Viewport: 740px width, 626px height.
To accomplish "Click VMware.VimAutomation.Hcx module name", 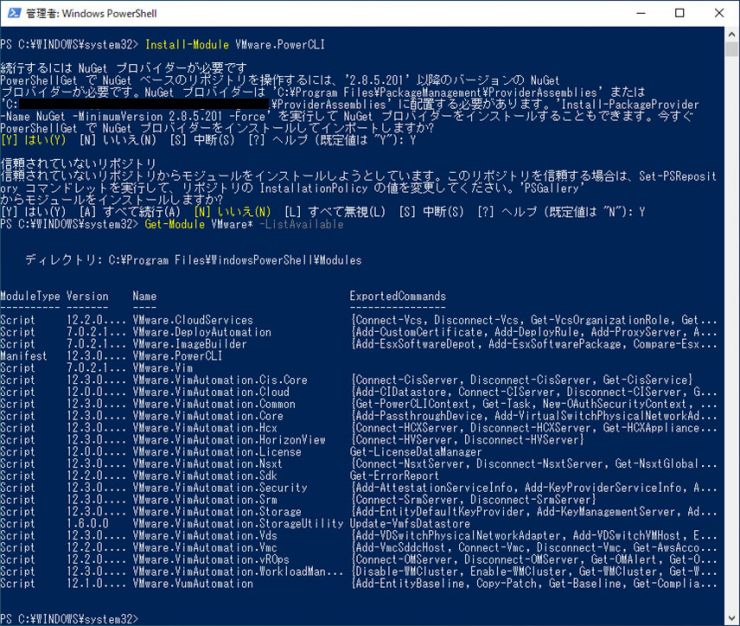I will pos(205,428).
